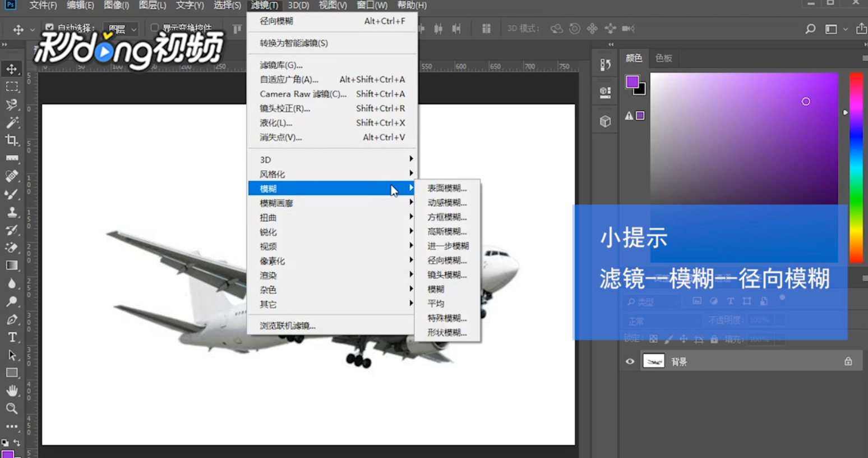Image resolution: width=868 pixels, height=458 pixels.
Task: Open the 3D camera mode icon in options bar
Action: coord(629,29)
